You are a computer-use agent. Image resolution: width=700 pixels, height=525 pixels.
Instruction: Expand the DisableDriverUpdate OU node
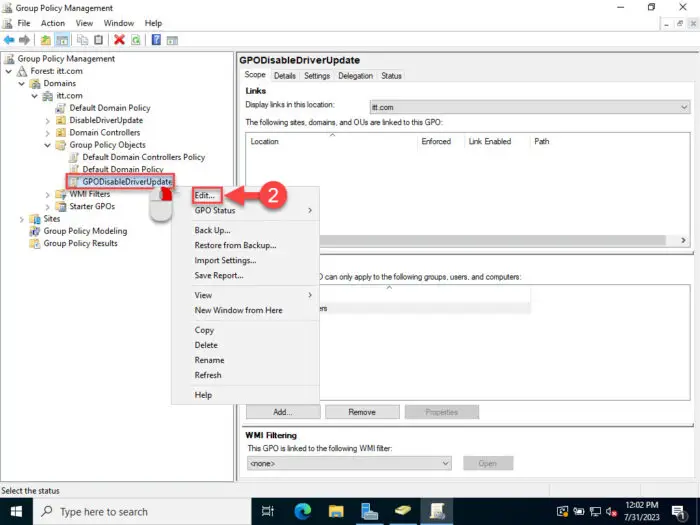(47, 121)
